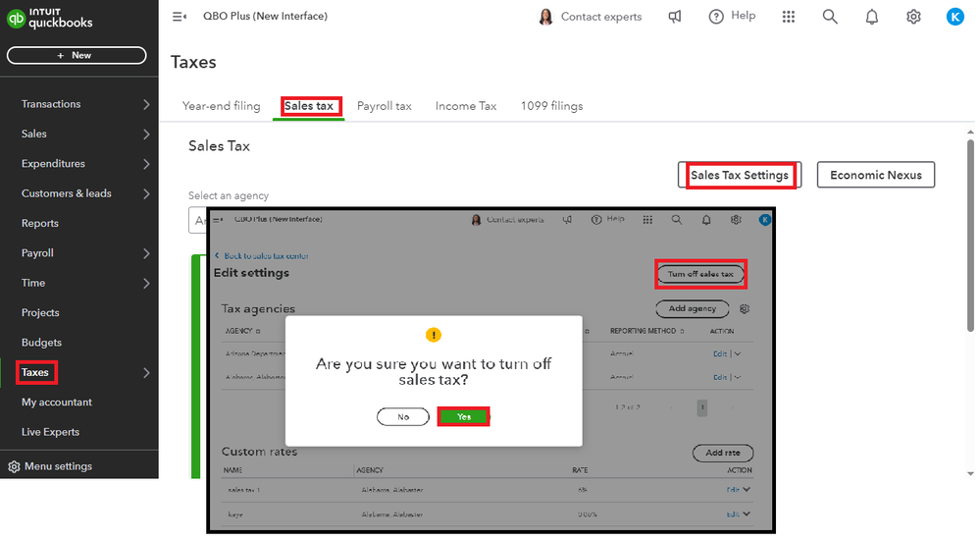Open the apps grid icon
The width and height of the screenshot is (980, 540).
point(789,17)
